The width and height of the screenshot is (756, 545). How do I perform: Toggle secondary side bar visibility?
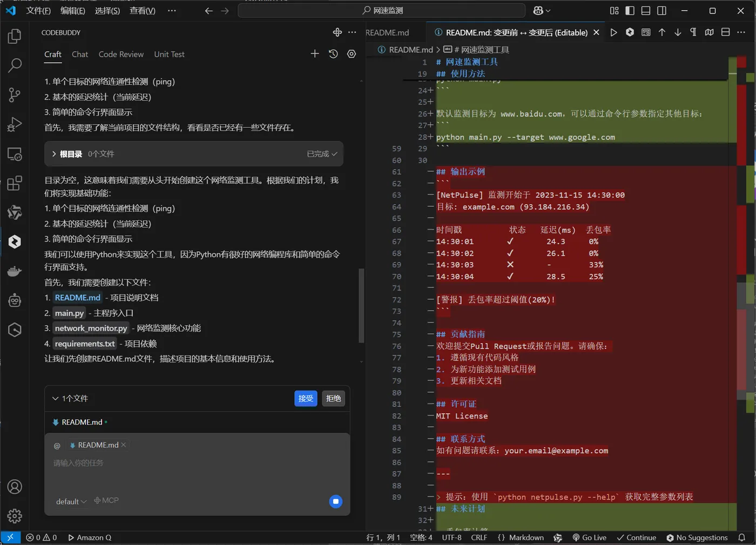[x=661, y=10]
